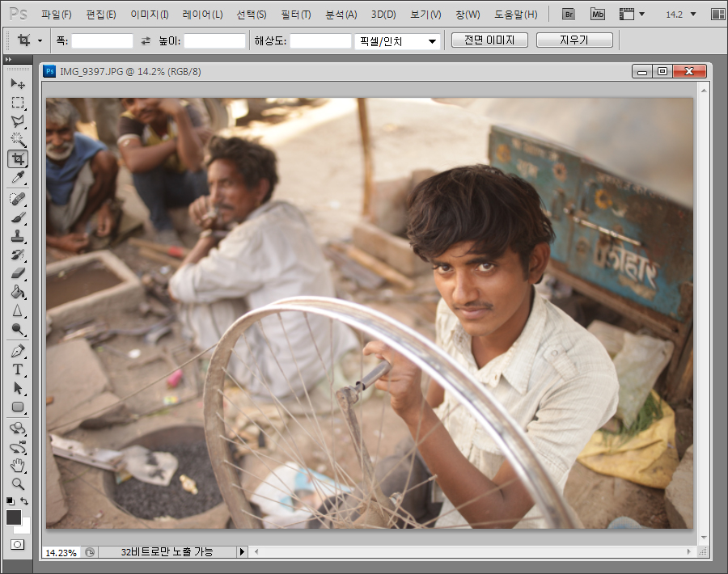Select the 3D Camera Orbit tool
Screen dimensions: 728x574
point(18,447)
